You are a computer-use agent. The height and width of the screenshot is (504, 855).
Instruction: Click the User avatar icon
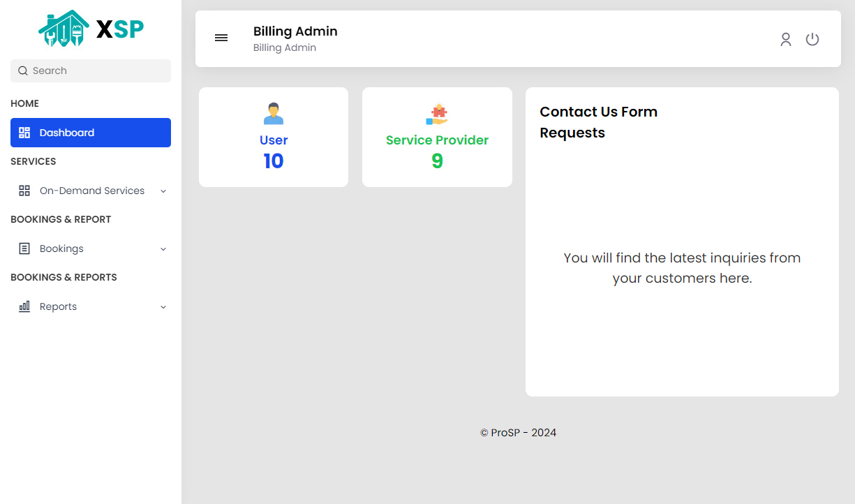coord(274,114)
